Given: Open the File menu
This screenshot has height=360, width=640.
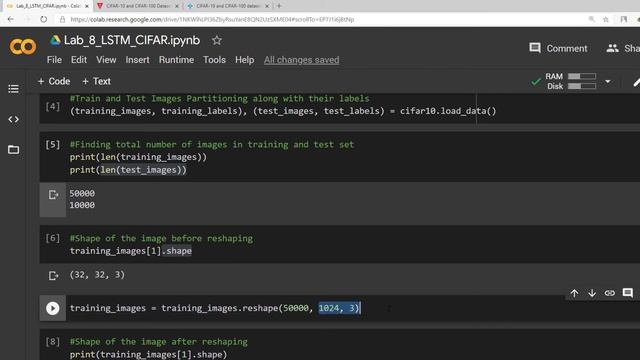Looking at the screenshot, I should pyautogui.click(x=54, y=60).
